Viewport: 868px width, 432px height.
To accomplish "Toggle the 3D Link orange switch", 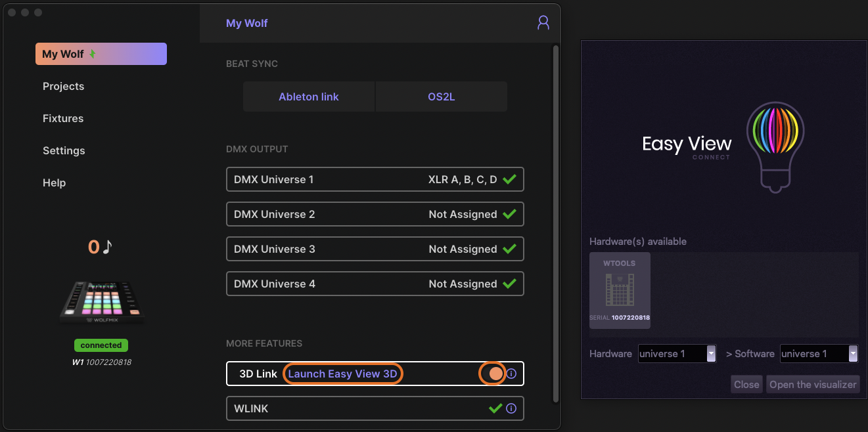I will tap(495, 374).
